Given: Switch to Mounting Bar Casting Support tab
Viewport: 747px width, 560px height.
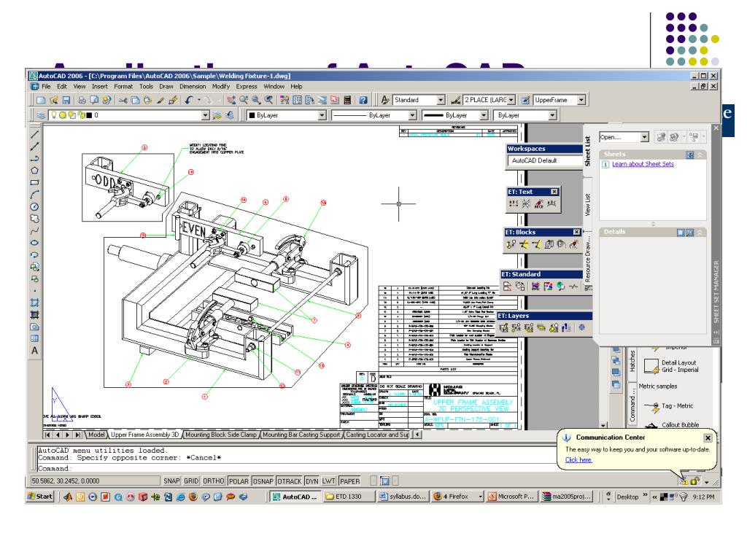Looking at the screenshot, I should point(301,435).
